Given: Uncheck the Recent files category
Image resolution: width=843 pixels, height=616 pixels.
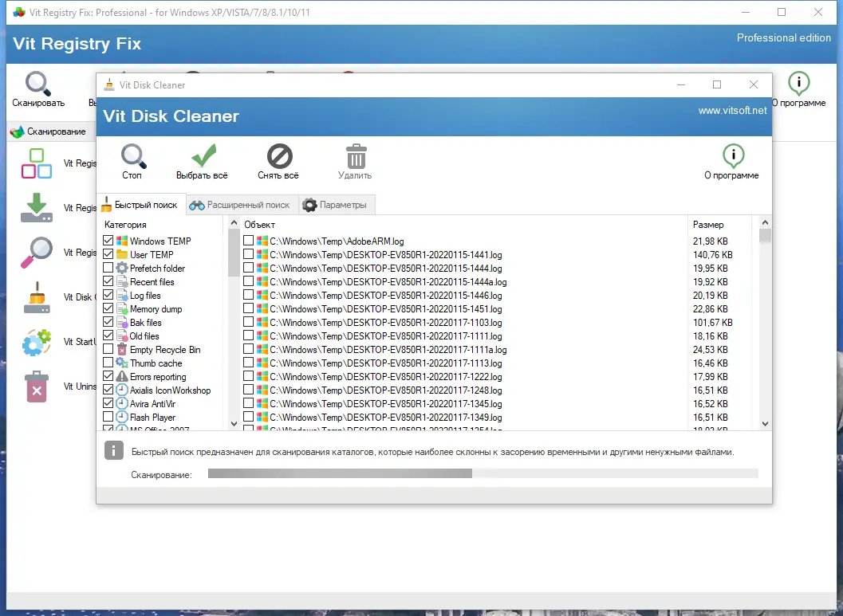Looking at the screenshot, I should pos(108,281).
